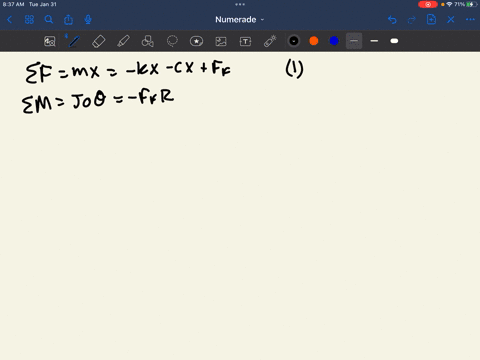
Task: Tap the share export icon
Action: [x=68, y=20]
